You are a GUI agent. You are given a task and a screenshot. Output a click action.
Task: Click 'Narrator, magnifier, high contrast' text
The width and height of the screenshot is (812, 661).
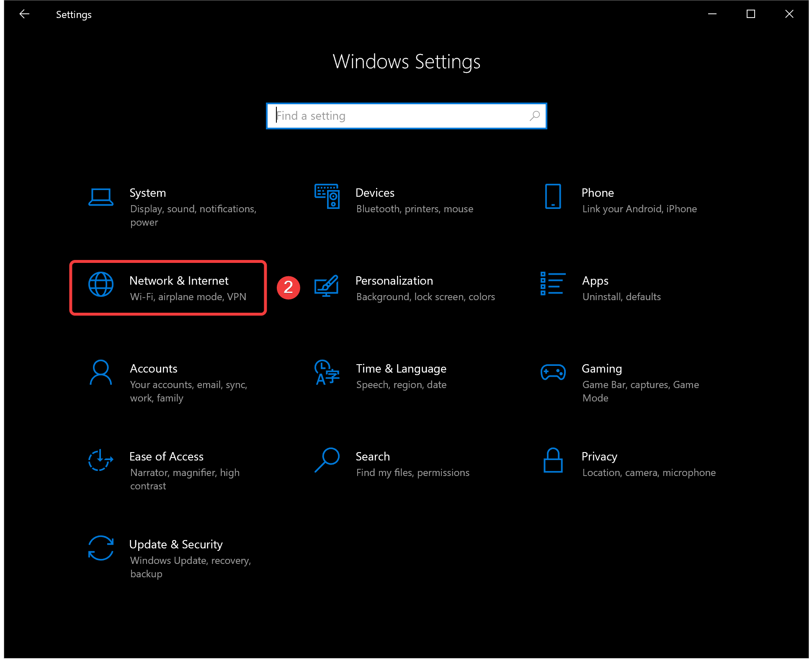point(185,479)
